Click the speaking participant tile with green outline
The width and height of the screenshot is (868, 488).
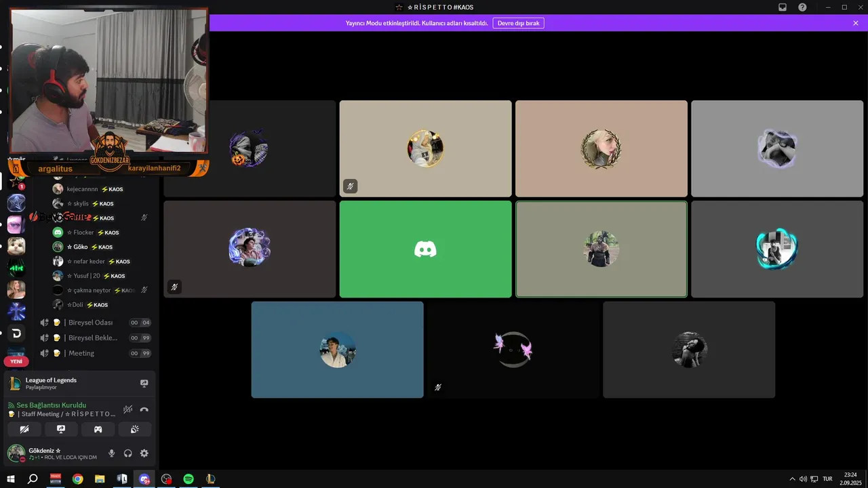[601, 249]
